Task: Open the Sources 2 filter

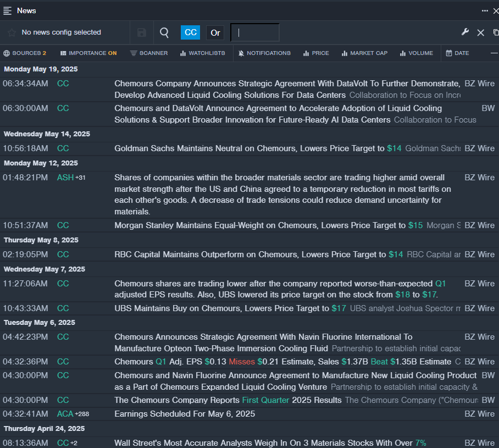Action: coord(25,53)
